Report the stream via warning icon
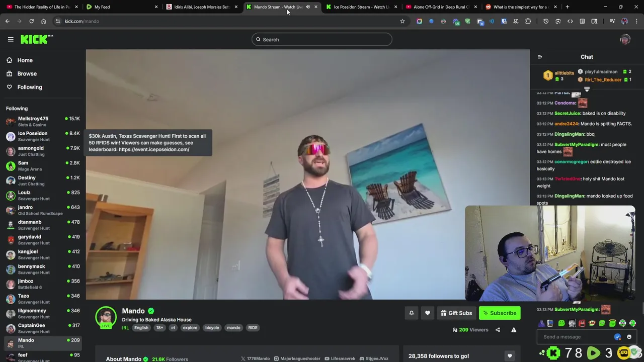This screenshot has width=644, height=362. (x=514, y=330)
